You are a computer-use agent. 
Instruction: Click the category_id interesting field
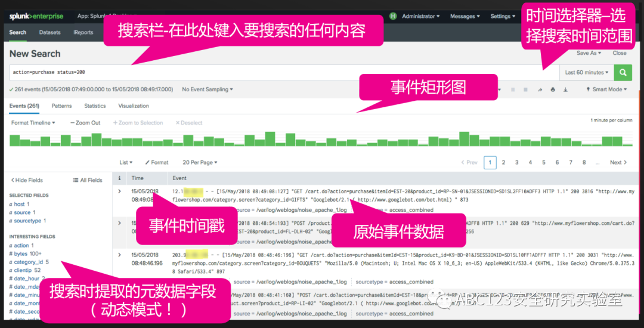29,262
